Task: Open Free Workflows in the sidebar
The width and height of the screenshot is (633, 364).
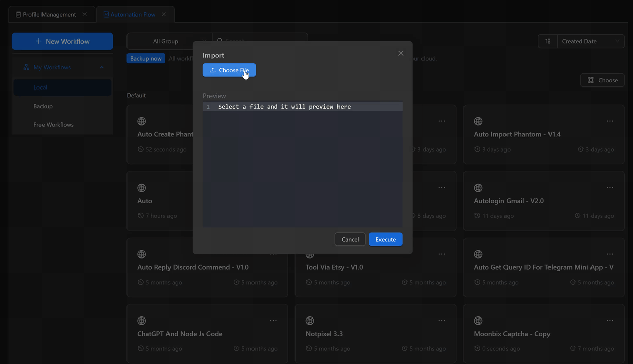Action: coord(54,125)
